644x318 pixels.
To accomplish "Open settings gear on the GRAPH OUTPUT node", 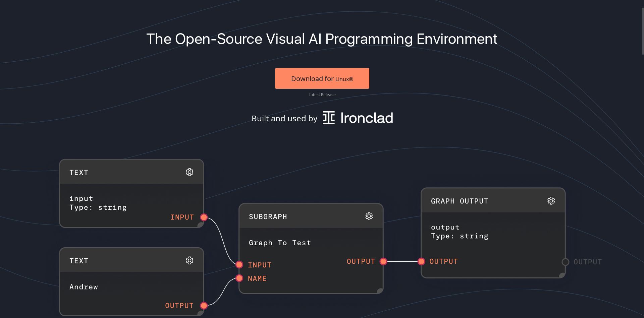I will pyautogui.click(x=551, y=200).
